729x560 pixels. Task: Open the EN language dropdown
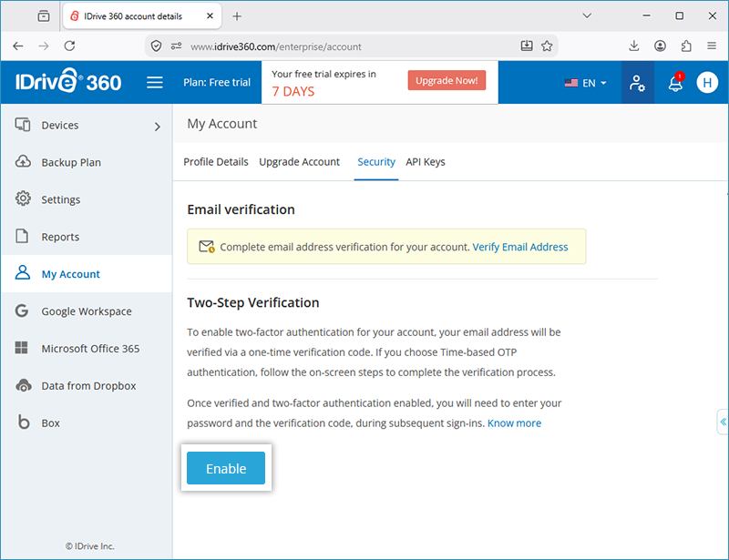click(585, 83)
